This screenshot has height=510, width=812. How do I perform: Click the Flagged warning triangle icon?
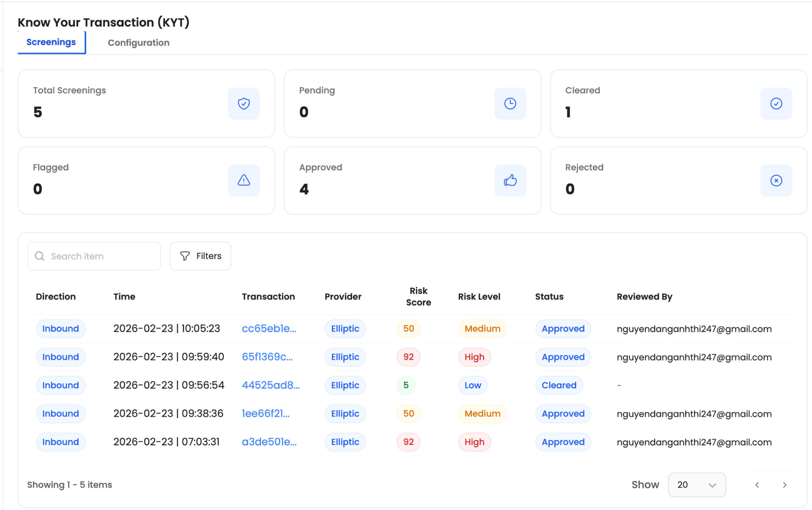tap(244, 181)
